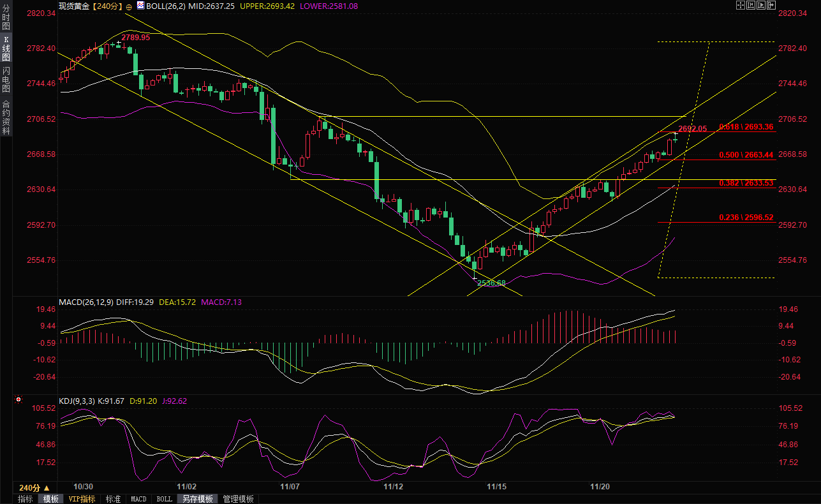Click the skip-to-start chart range icon
The height and width of the screenshot is (504, 821).
[x=750, y=5]
